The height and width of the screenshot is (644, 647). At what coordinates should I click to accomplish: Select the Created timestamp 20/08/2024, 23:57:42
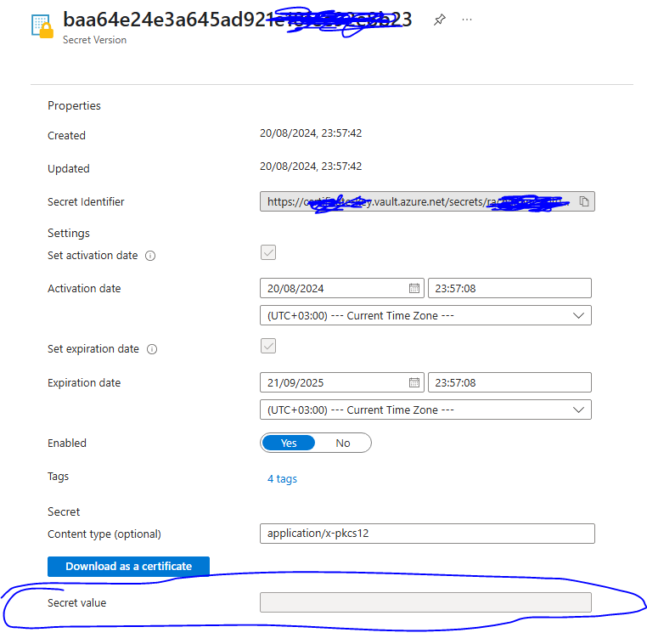click(311, 133)
